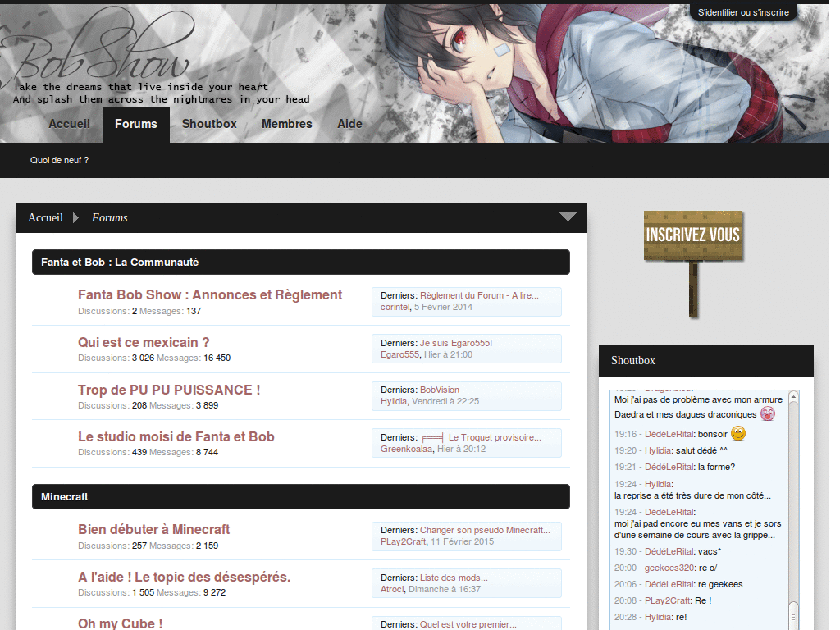Open the Minecraft category header
Screen dimensions: 840x630
(x=64, y=496)
